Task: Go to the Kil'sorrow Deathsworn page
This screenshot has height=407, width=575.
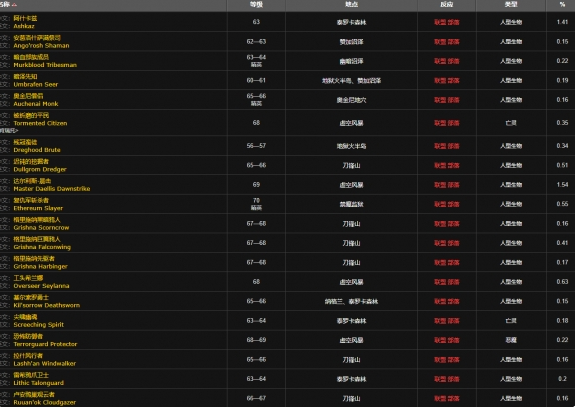Action: pyautogui.click(x=47, y=305)
